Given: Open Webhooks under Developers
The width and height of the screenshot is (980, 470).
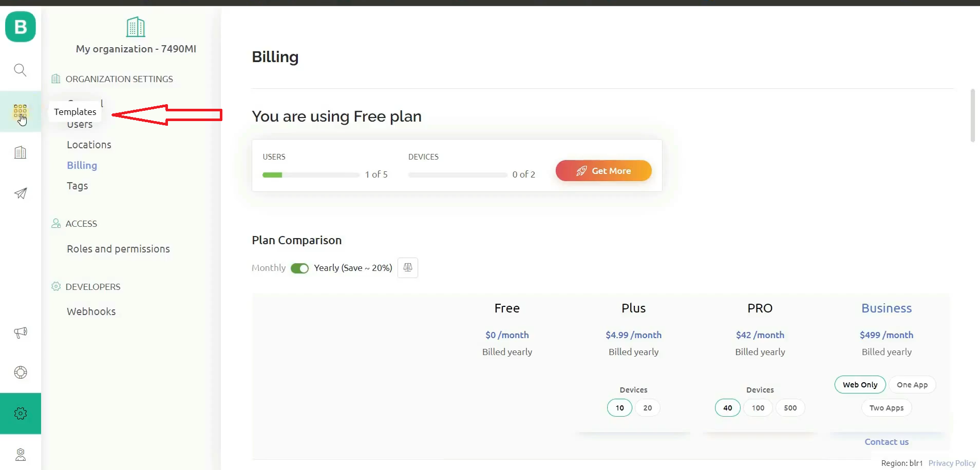Looking at the screenshot, I should point(91,311).
